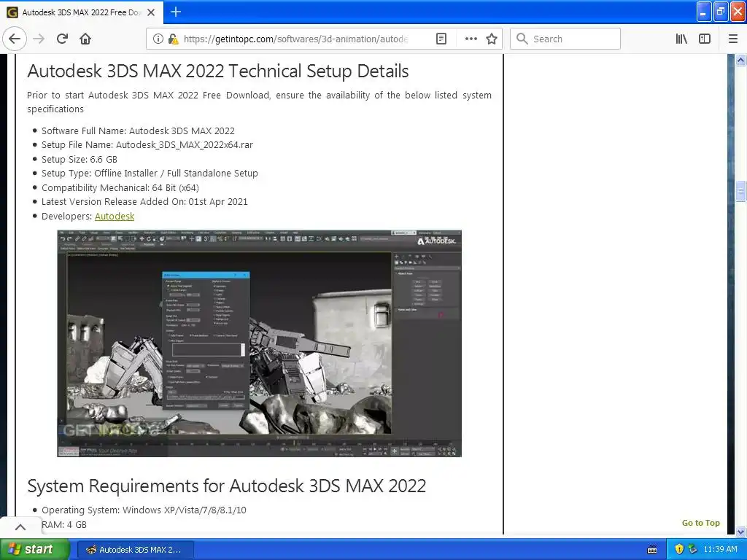
Task: Open a new tab with plus button
Action: [176, 12]
